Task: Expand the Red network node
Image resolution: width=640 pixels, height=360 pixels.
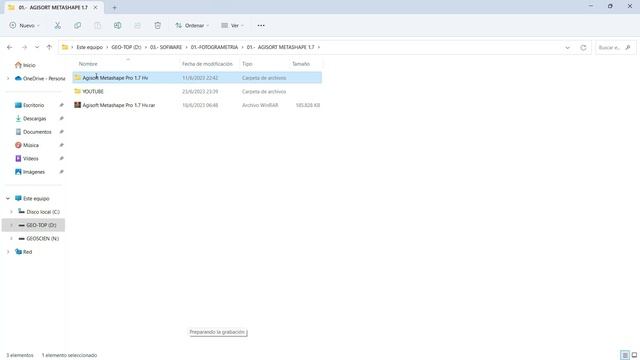Action: pos(8,252)
